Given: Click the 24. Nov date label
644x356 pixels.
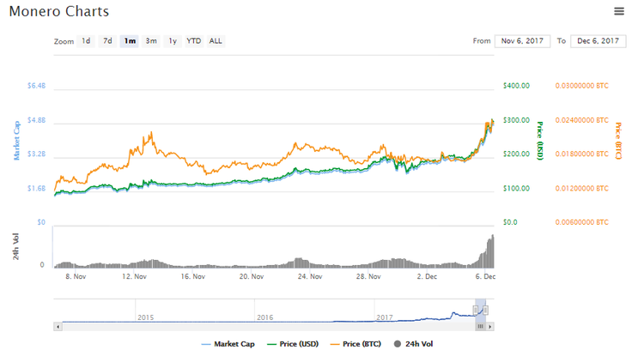Looking at the screenshot, I should (x=310, y=277).
